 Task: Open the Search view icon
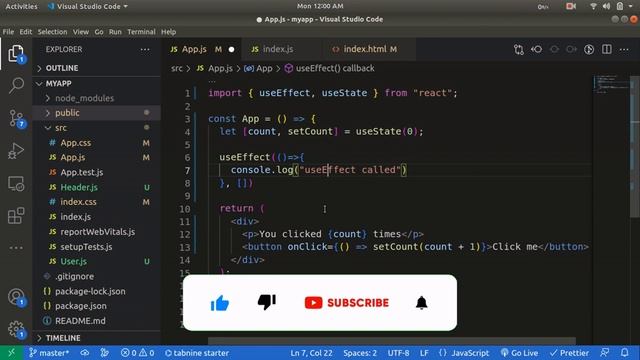coord(16,85)
